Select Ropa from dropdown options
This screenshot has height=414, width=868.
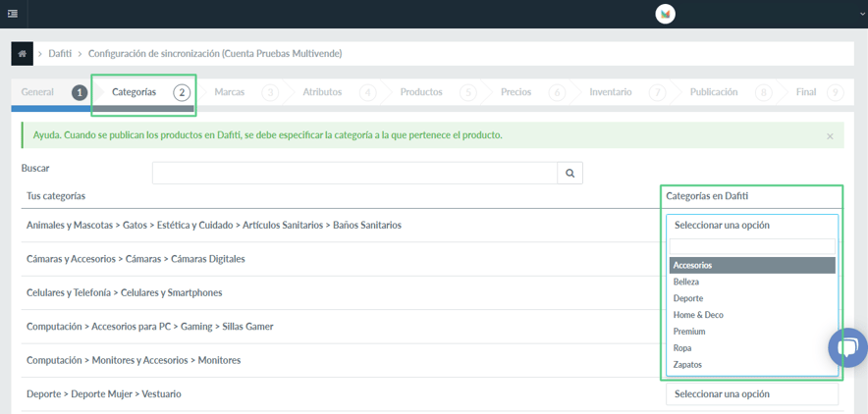coord(752,348)
